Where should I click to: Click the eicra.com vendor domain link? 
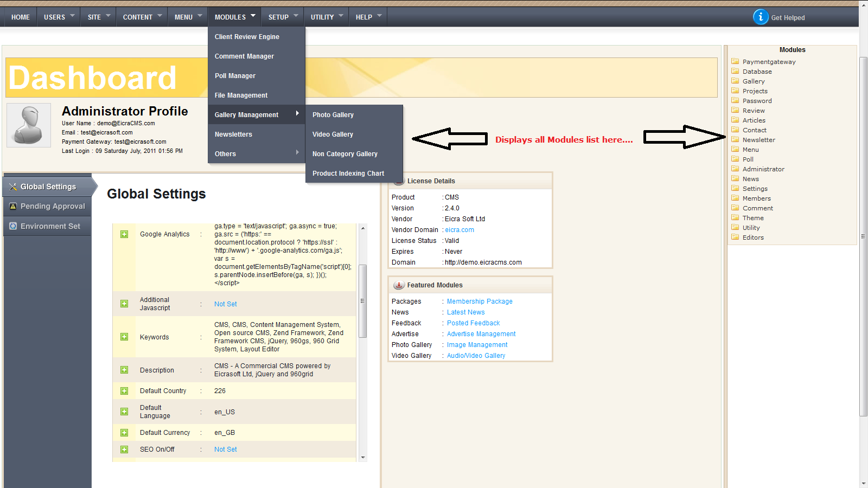459,230
